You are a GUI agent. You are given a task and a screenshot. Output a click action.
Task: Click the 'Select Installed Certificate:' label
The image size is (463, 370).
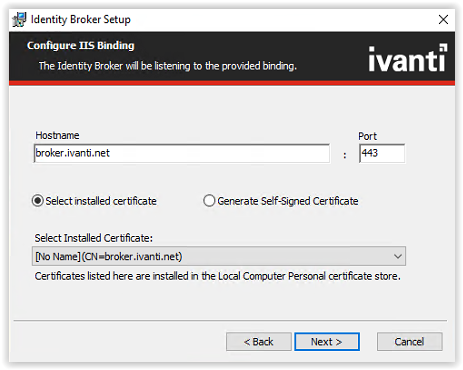click(x=94, y=238)
